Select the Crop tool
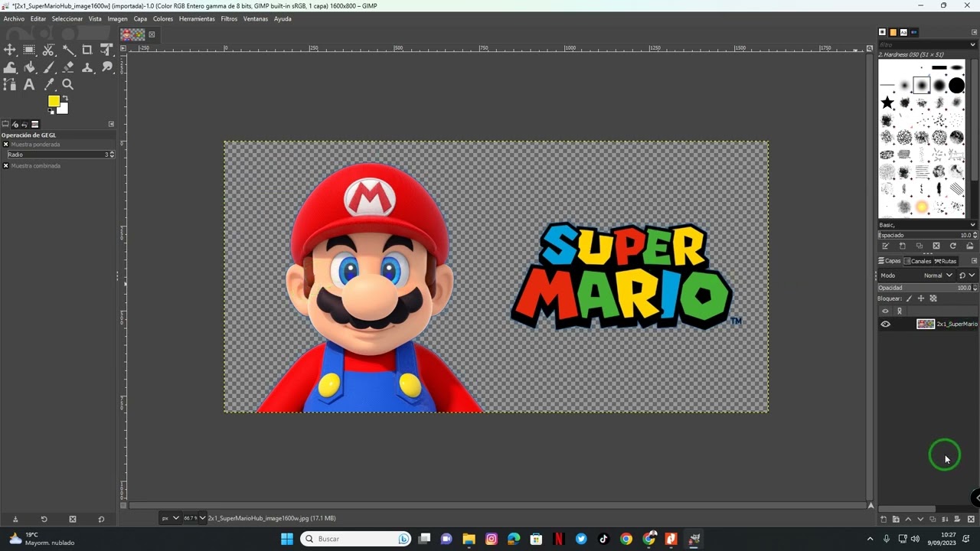The height and width of the screenshot is (551, 980). [x=87, y=50]
